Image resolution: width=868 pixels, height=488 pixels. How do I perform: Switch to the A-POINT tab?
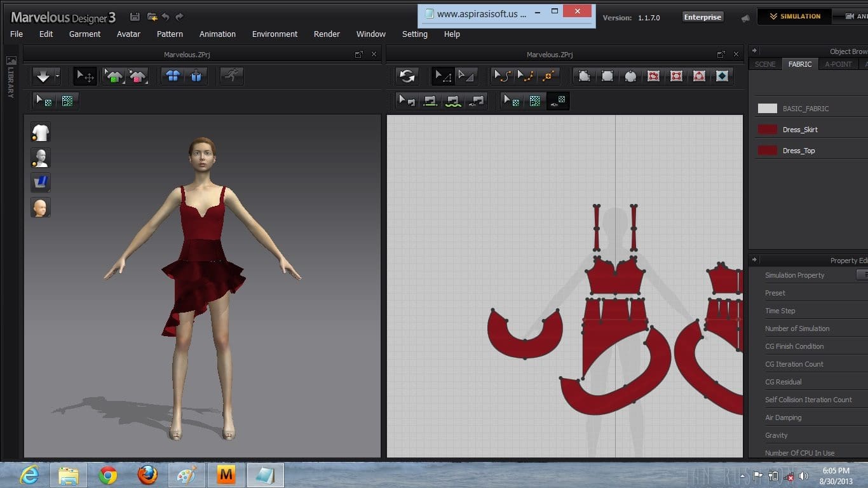point(838,64)
